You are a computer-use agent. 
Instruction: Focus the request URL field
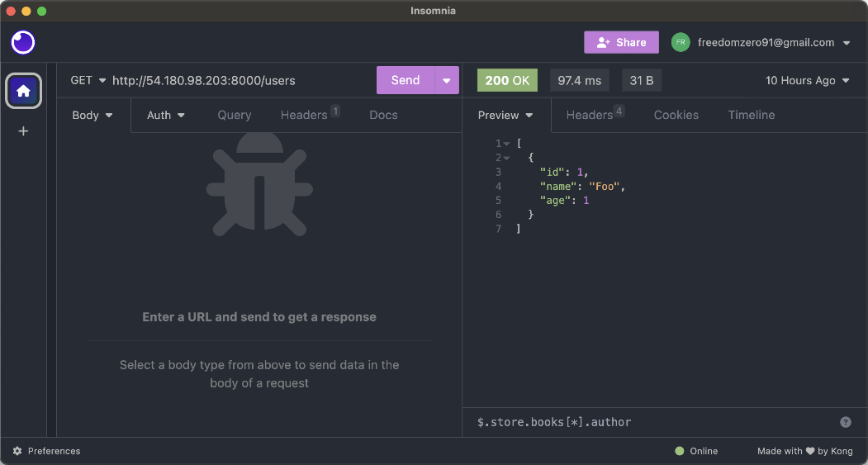coord(242,80)
